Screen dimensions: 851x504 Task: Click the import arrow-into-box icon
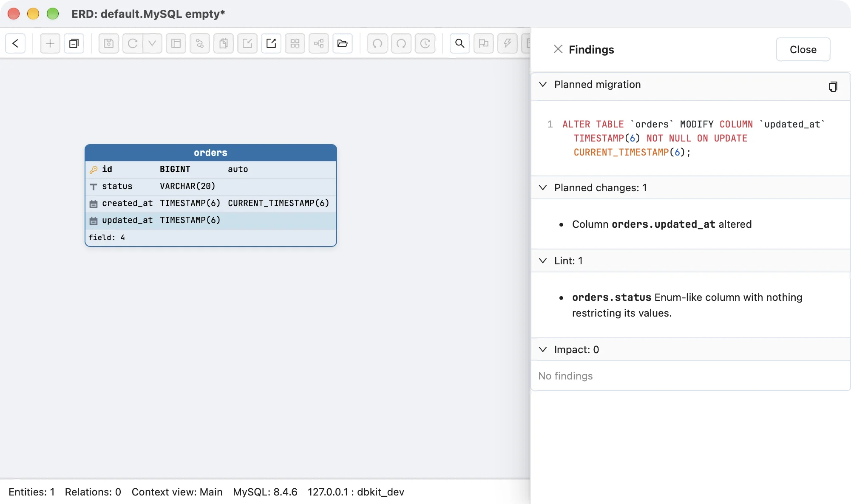click(247, 43)
